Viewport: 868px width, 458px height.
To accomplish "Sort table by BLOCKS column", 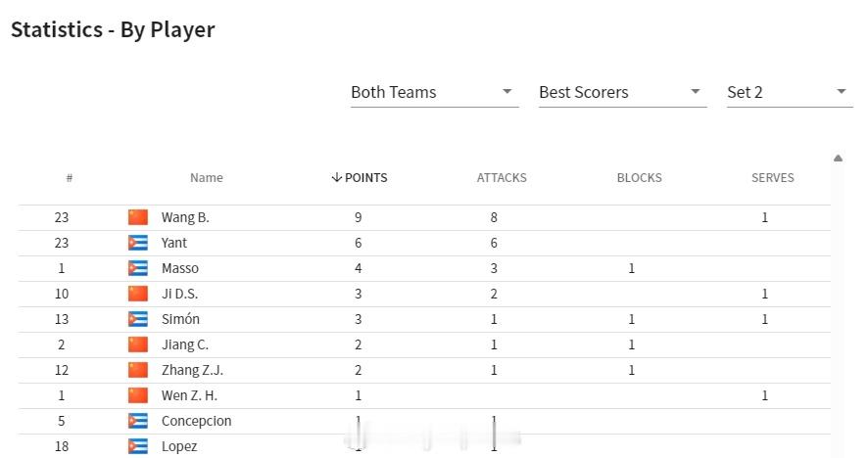I will (640, 177).
